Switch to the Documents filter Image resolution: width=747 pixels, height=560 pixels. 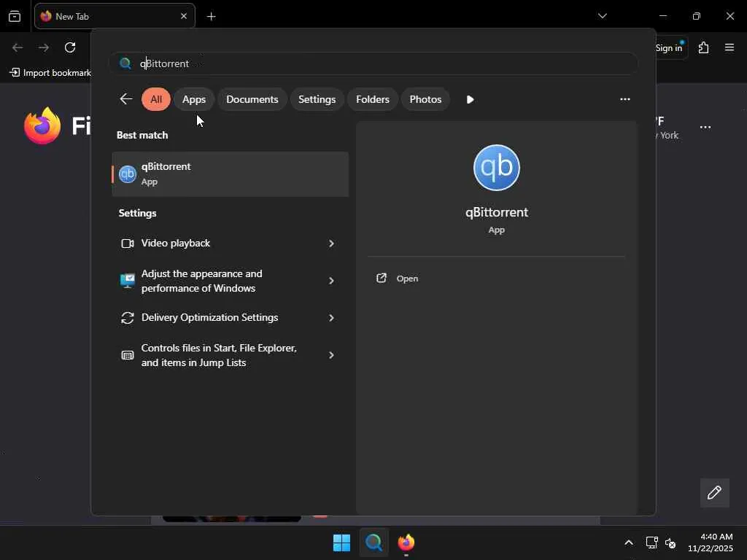click(252, 99)
